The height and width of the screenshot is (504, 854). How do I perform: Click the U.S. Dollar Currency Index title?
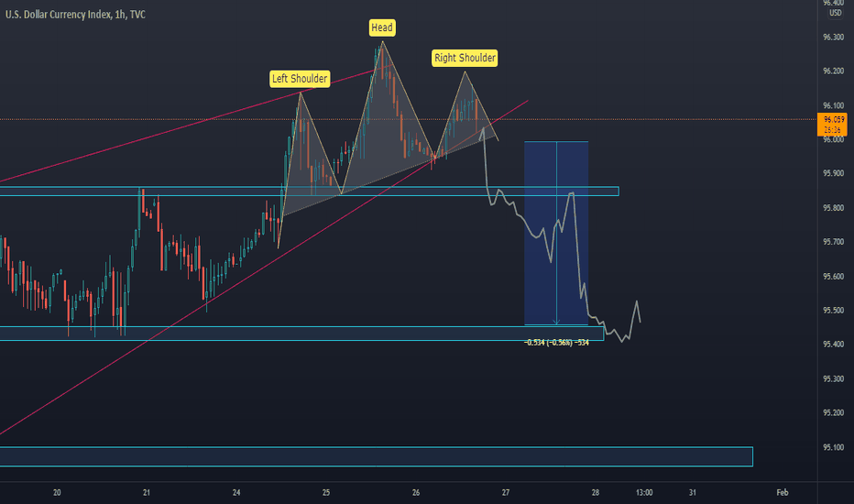coord(75,15)
